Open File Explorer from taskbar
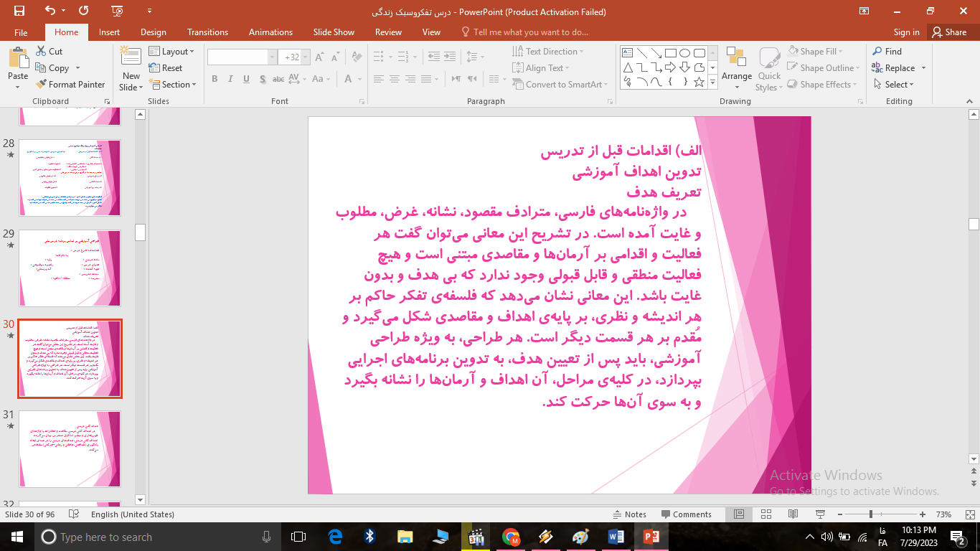Screen dimensions: 980x551 tap(405, 537)
